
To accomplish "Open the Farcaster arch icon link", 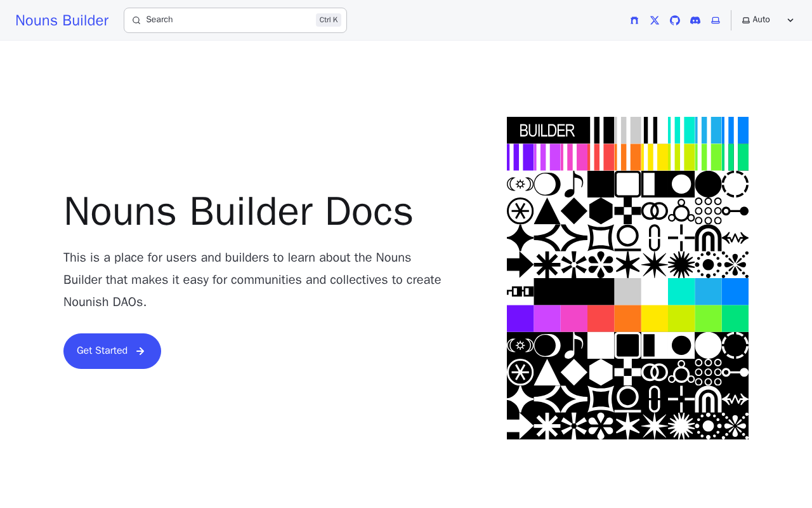I will pos(634,20).
